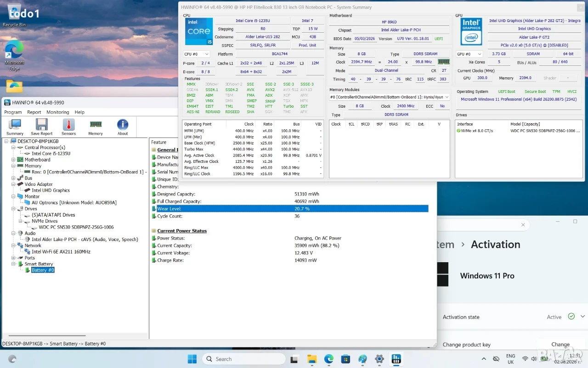Open the GPU #0 selector dropdown

click(469, 54)
